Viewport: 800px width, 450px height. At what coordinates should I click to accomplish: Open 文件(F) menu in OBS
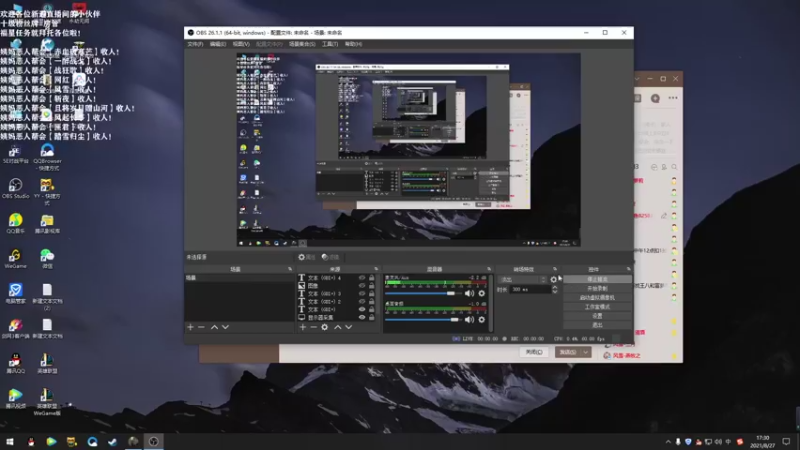[195, 44]
